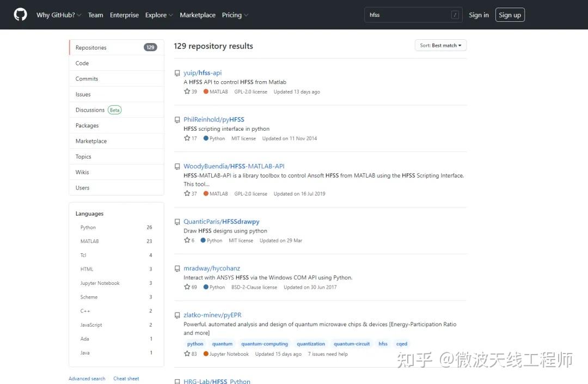588x384 pixels.
Task: Click the repository icon beside QuanticParis/HFSSdrawpy
Action: [x=177, y=222]
